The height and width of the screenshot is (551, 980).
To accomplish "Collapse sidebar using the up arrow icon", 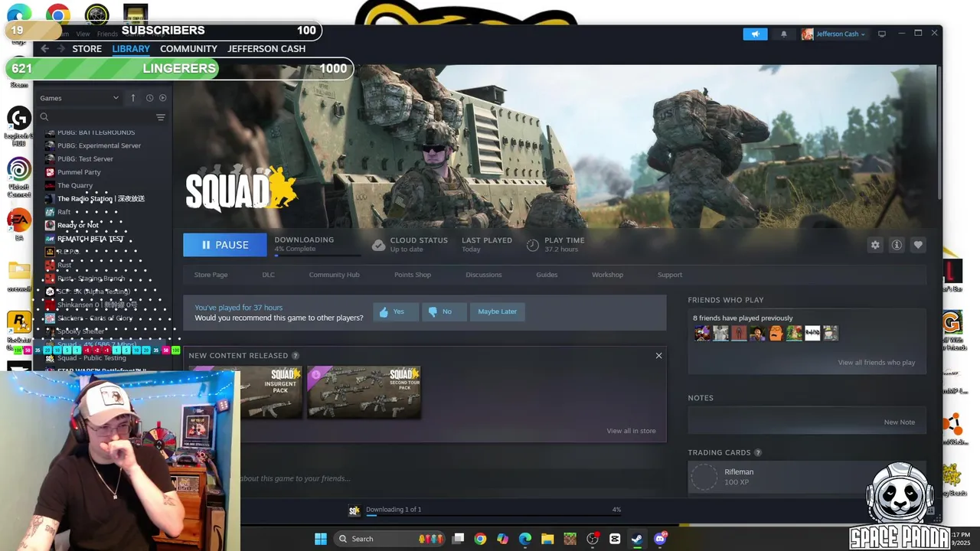I will [132, 98].
